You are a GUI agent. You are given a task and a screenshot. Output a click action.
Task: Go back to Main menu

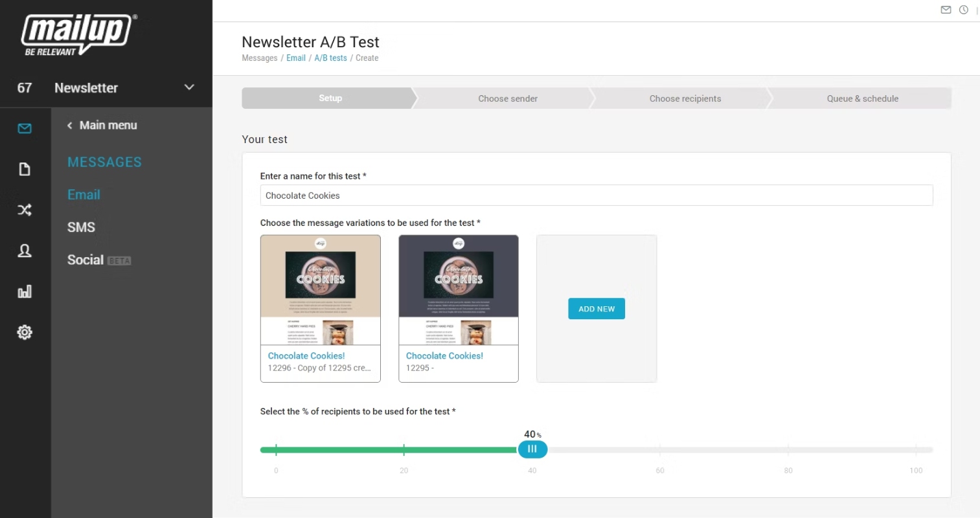[x=102, y=125]
